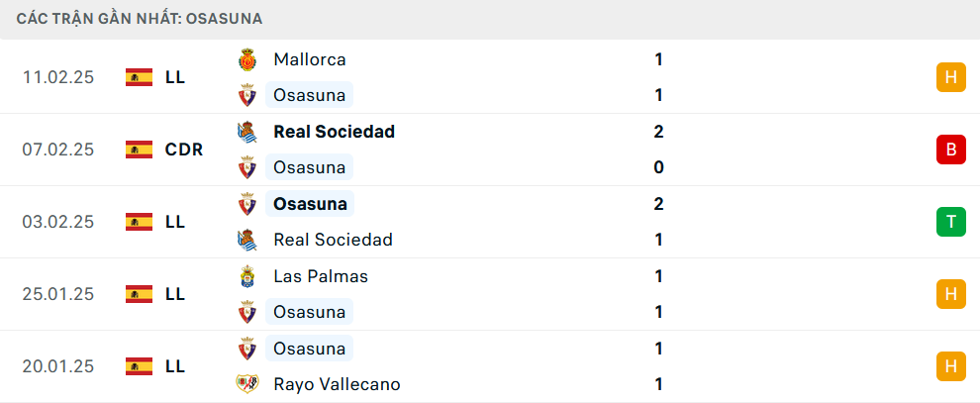This screenshot has height=403, width=980.
Task: Click the Las Palmas club crest
Action: (246, 276)
